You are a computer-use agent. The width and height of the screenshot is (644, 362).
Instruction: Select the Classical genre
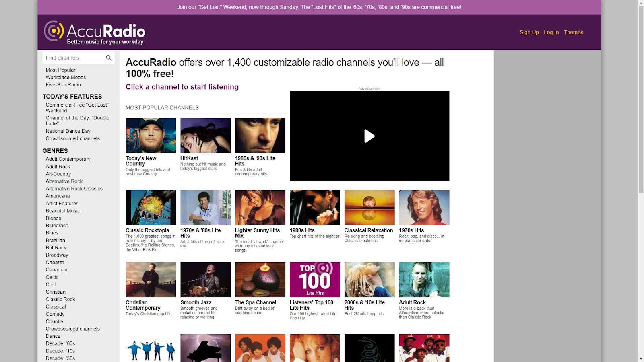pyautogui.click(x=56, y=307)
